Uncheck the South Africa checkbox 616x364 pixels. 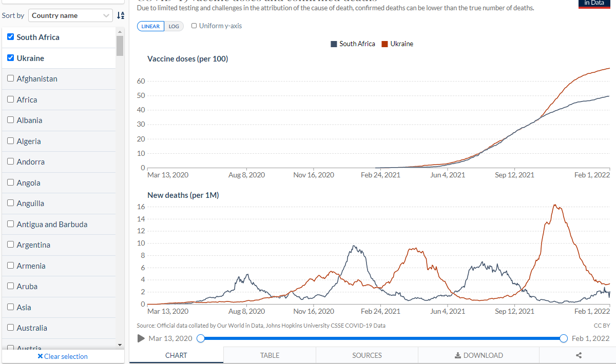[10, 37]
